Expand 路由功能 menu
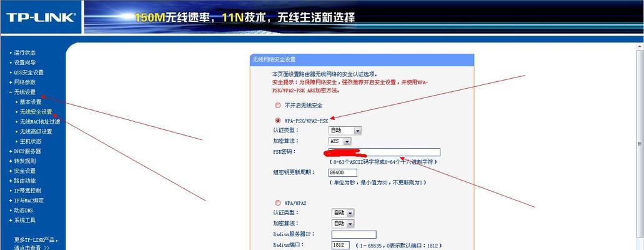Viewport: 644px width, 250px height. [x=24, y=181]
